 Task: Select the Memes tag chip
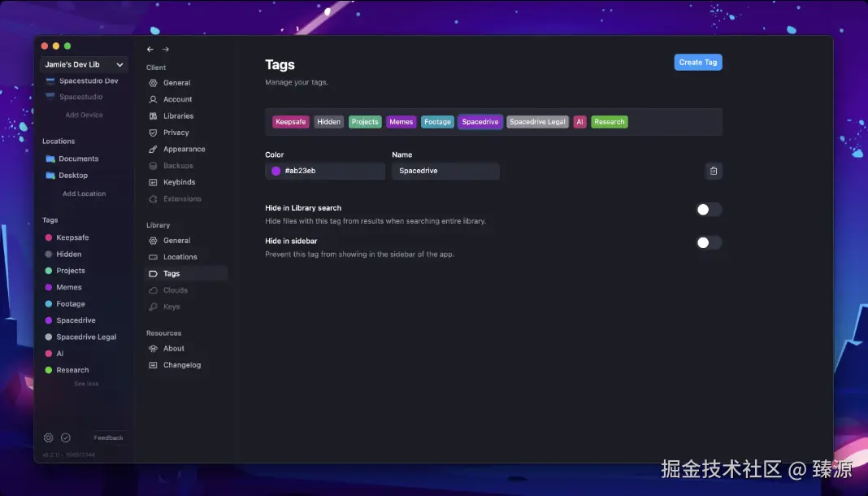(401, 122)
